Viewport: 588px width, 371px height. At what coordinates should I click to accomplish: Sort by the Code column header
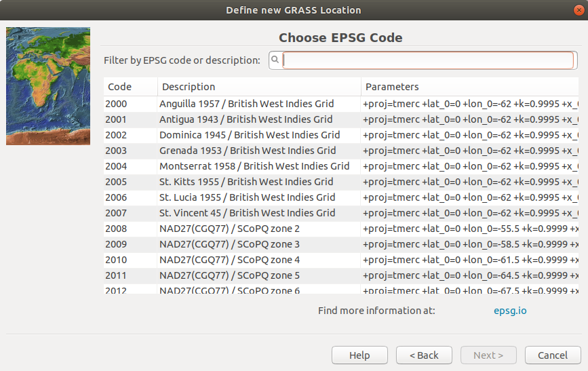[130, 87]
